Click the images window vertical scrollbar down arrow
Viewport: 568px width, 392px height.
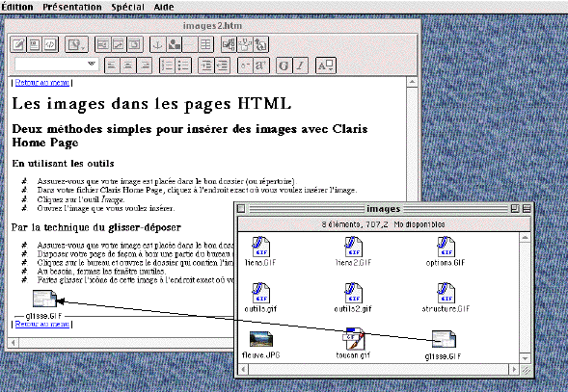coord(525,358)
